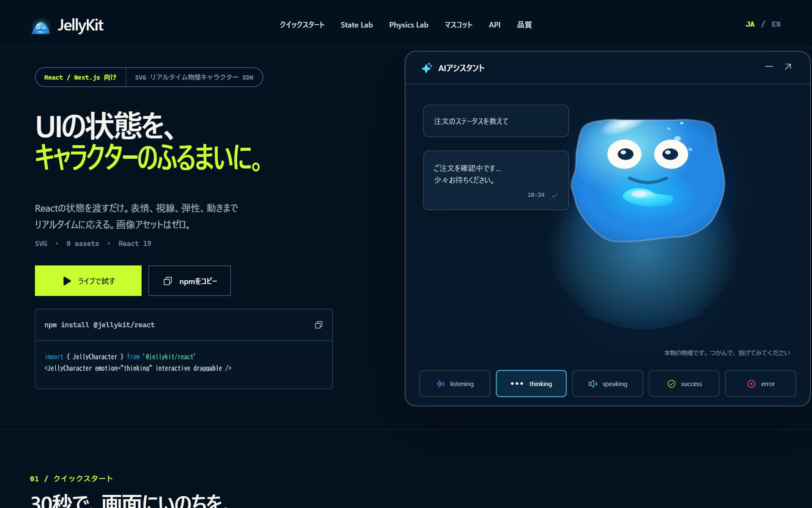Click the 01 / クイックスタート section label
The width and height of the screenshot is (812, 508).
71,478
